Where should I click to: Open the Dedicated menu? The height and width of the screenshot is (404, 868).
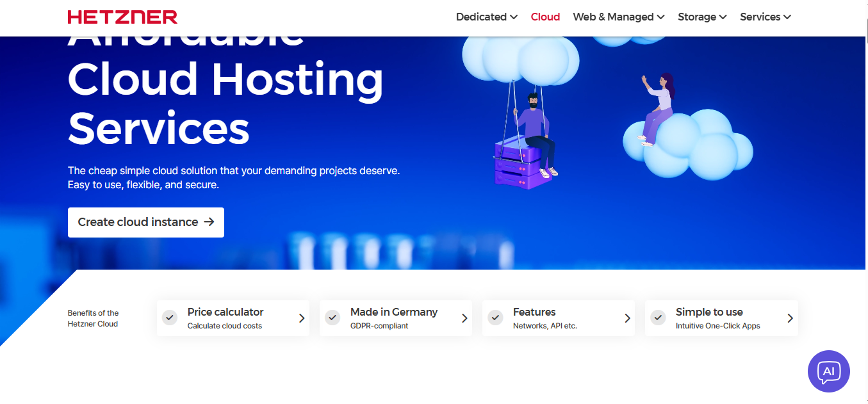[487, 17]
